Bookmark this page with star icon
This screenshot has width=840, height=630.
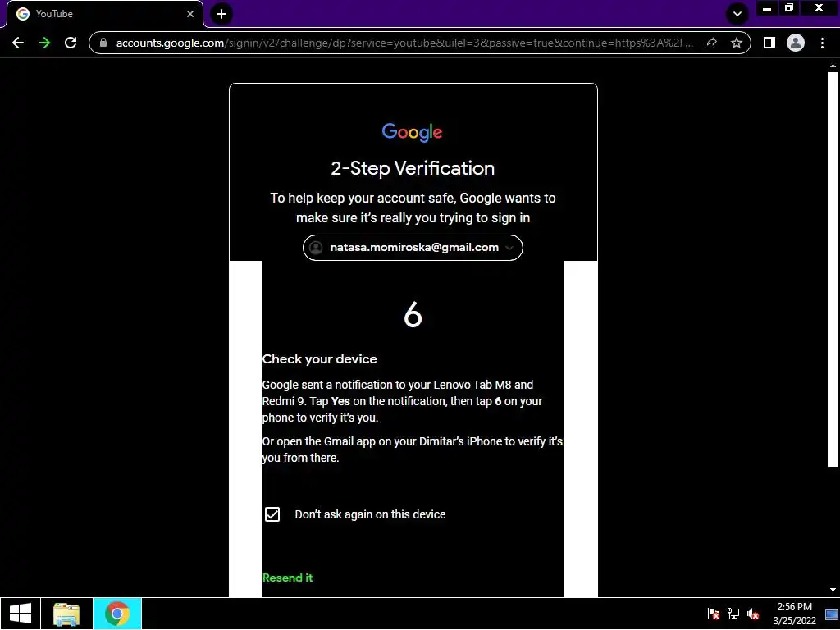click(737, 43)
